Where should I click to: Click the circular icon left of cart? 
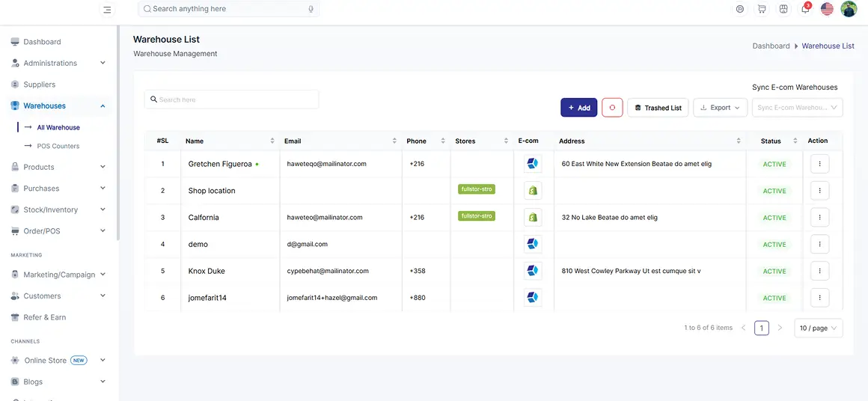coord(740,9)
